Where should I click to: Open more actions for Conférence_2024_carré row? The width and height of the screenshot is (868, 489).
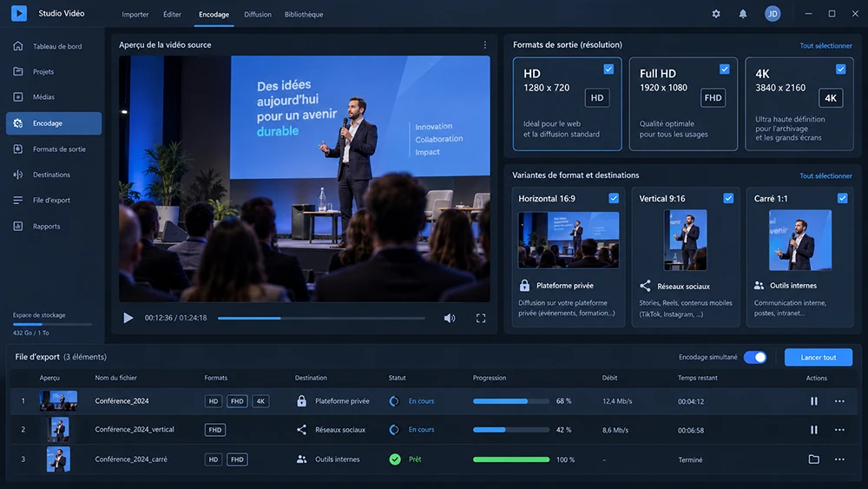point(839,459)
